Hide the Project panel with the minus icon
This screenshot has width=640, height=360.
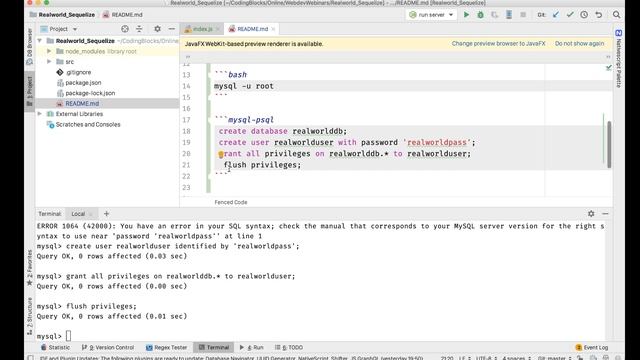click(x=171, y=29)
